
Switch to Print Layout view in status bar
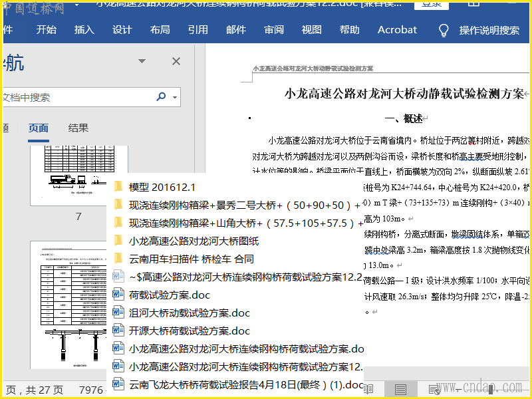click(400, 389)
